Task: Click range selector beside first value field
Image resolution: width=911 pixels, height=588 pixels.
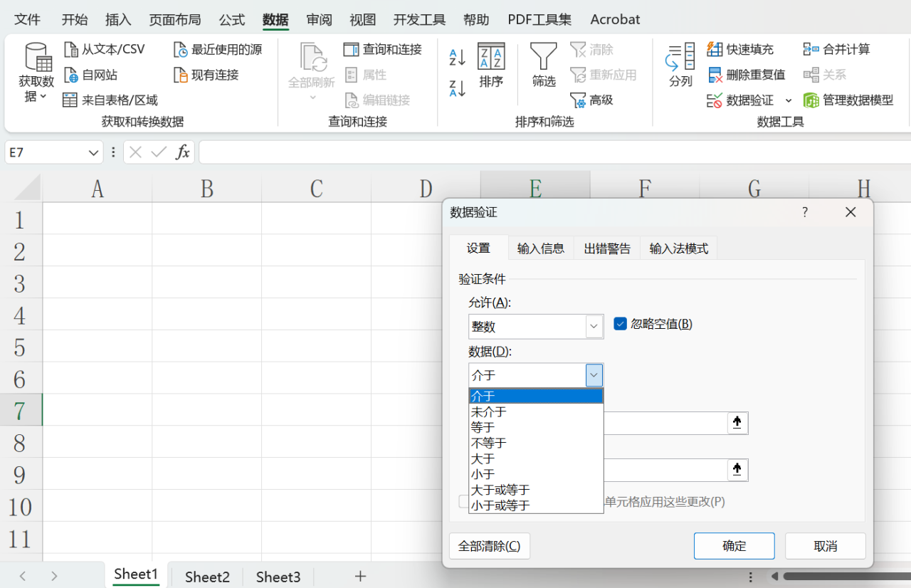Action: 737,423
